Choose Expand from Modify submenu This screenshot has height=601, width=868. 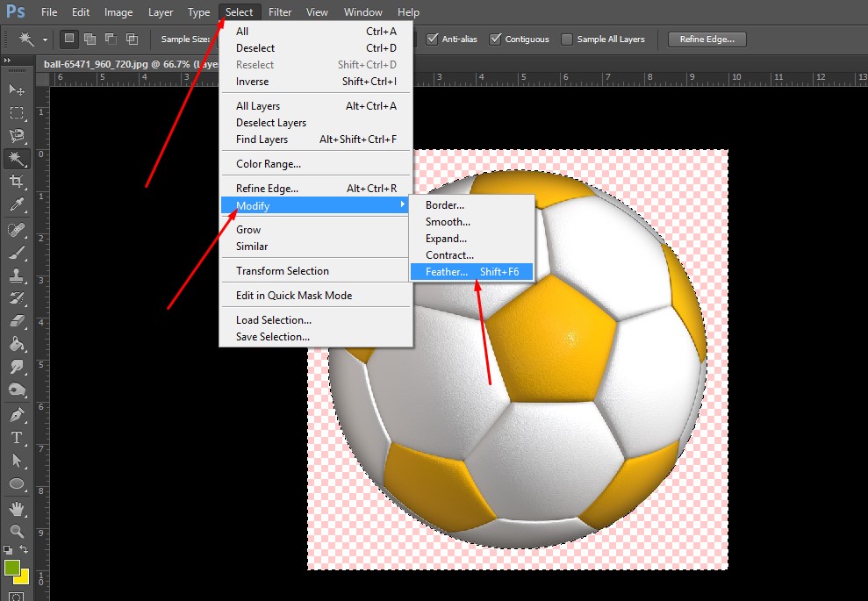(x=471, y=239)
